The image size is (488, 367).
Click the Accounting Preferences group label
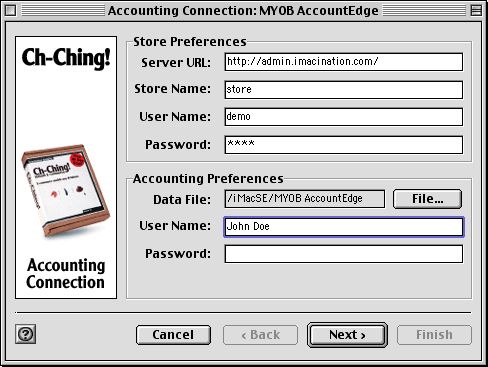coord(208,179)
